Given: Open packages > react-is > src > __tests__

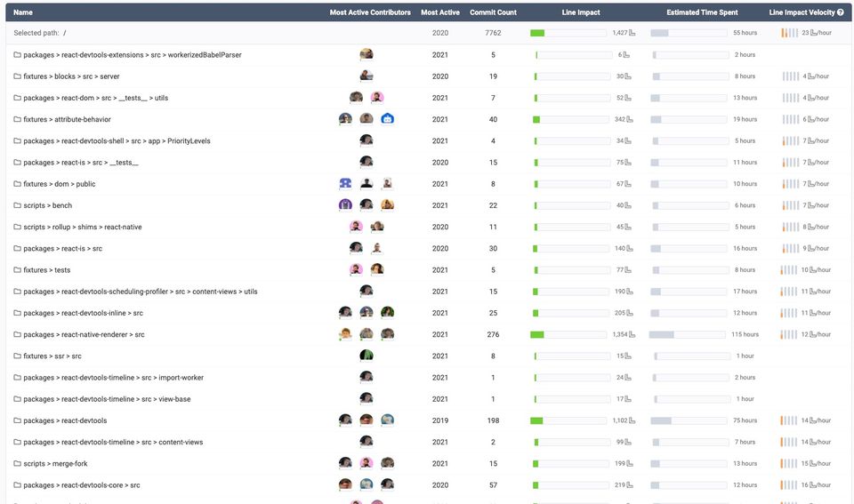Looking at the screenshot, I should (81, 162).
